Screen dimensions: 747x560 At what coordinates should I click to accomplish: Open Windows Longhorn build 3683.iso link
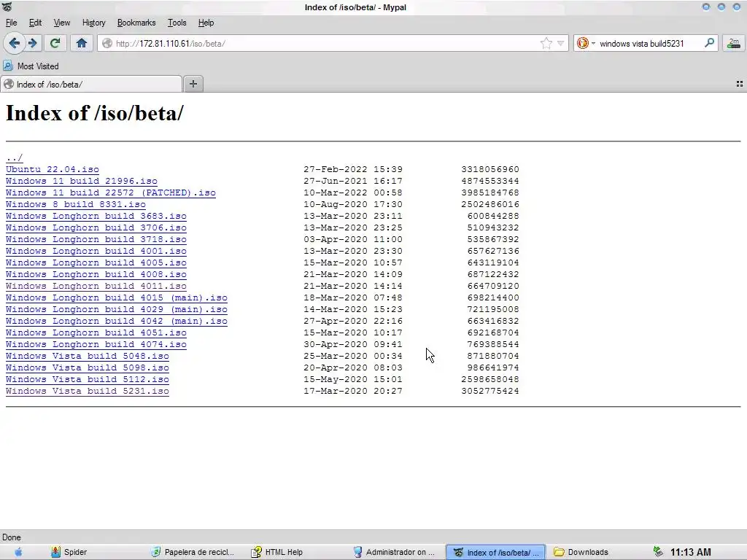coord(96,216)
